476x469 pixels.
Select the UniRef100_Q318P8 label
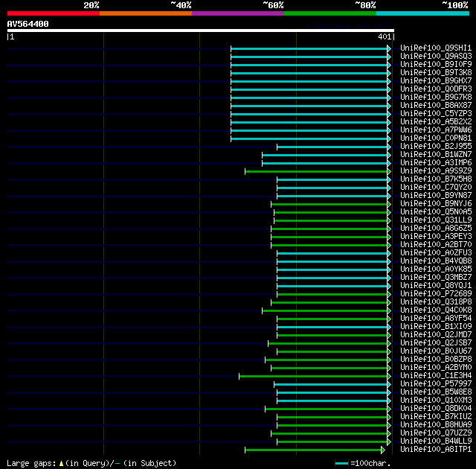pos(436,302)
